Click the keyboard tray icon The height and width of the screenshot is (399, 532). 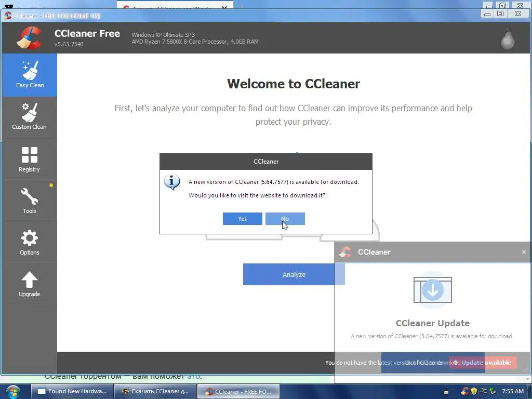point(446,392)
